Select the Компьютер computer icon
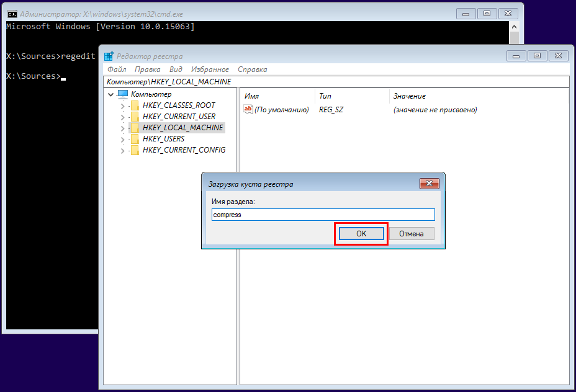Image resolution: width=576 pixels, height=392 pixels. 123,94
